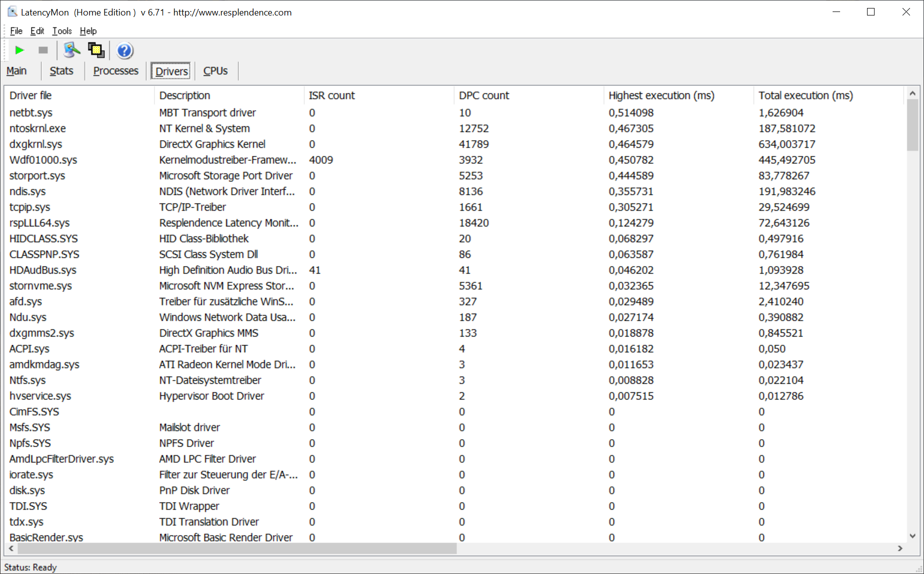Select the rspLLL64.sys driver row
Viewport: 924px width, 574px height.
456,223
